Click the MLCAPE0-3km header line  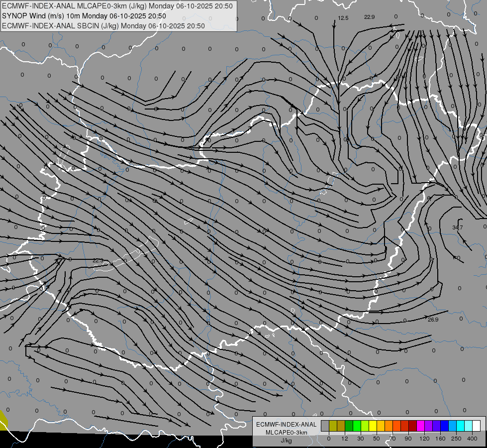coord(117,6)
